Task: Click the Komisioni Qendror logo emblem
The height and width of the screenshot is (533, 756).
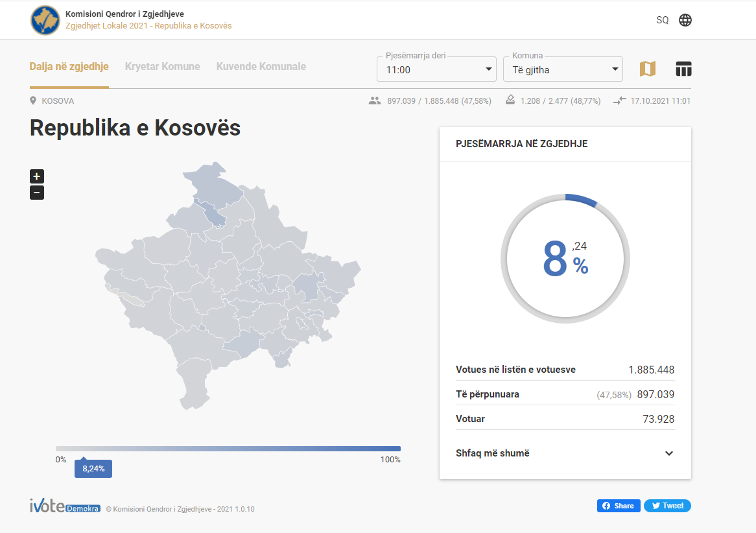Action: pos(45,20)
